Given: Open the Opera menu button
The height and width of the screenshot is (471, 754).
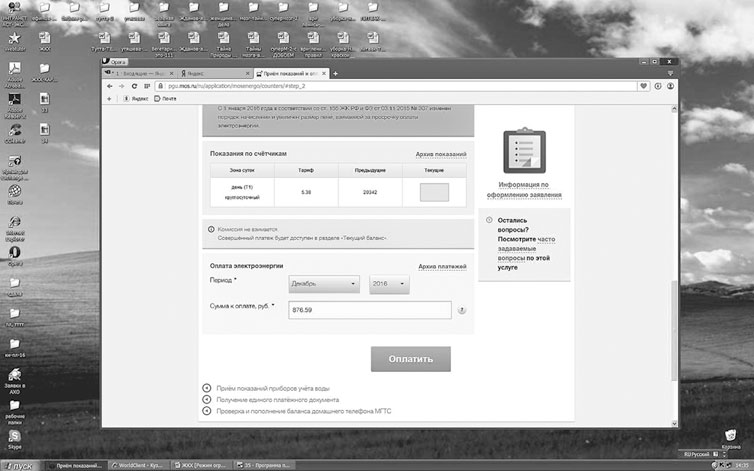Looking at the screenshot, I should click(114, 62).
